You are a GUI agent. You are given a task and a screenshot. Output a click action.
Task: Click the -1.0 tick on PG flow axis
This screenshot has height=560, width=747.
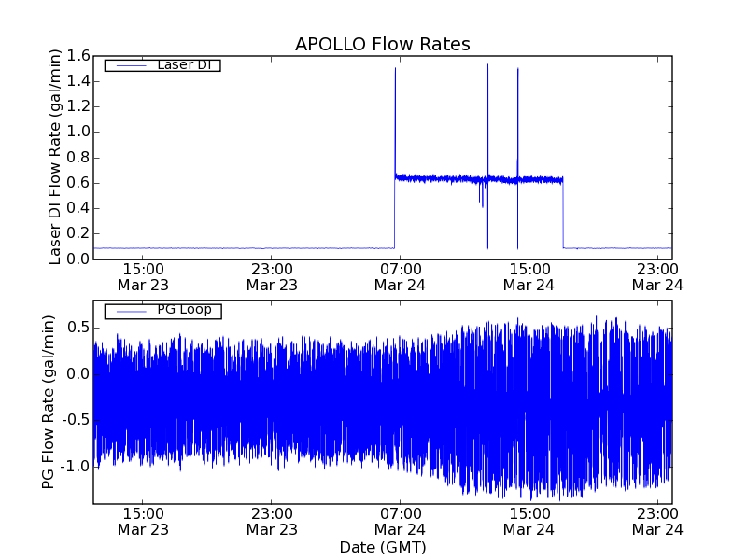(x=77, y=467)
